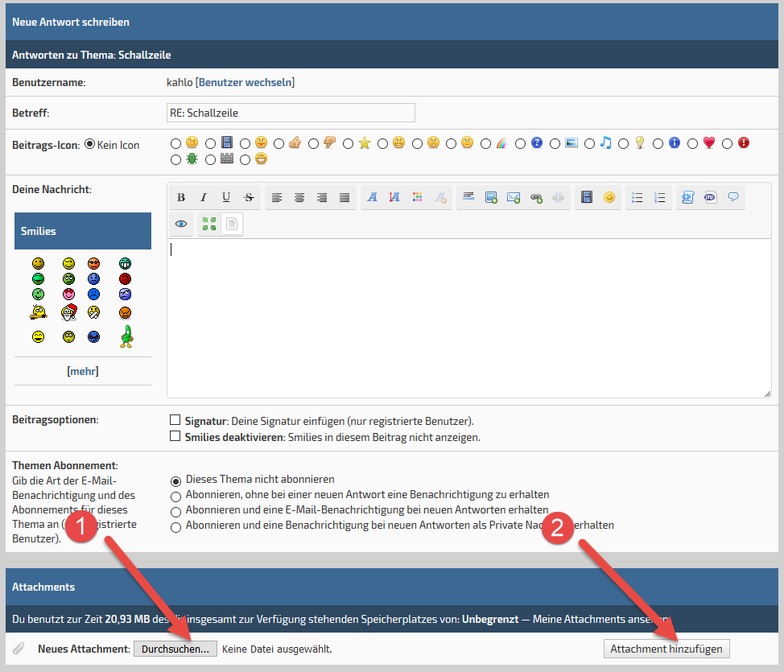Center-align the message text

299,198
